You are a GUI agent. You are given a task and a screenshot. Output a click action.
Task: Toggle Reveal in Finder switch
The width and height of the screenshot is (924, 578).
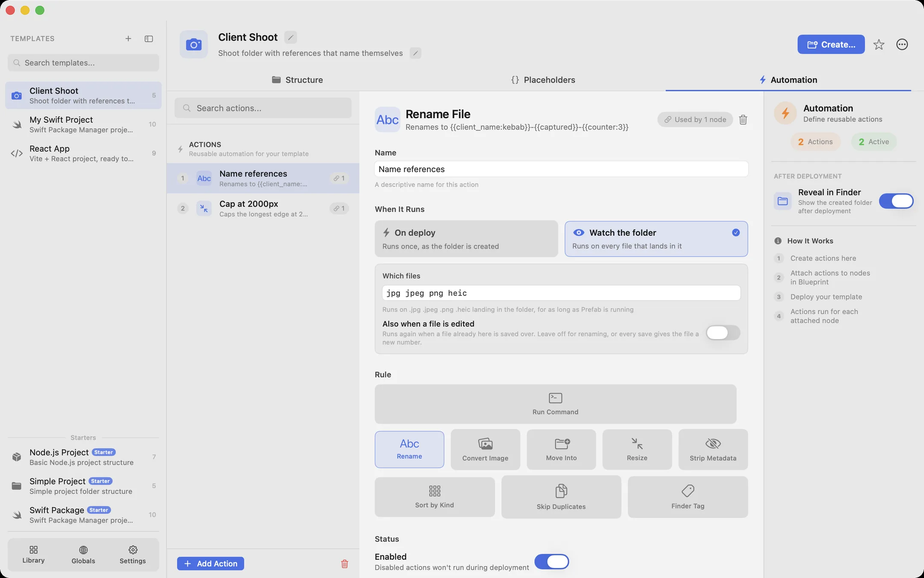click(x=896, y=201)
